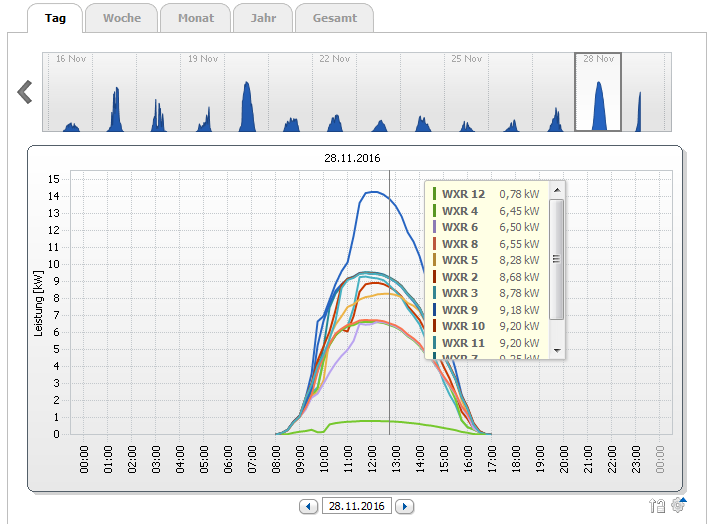
Task: Select the 16 Nov day in overview
Action: click(x=71, y=92)
